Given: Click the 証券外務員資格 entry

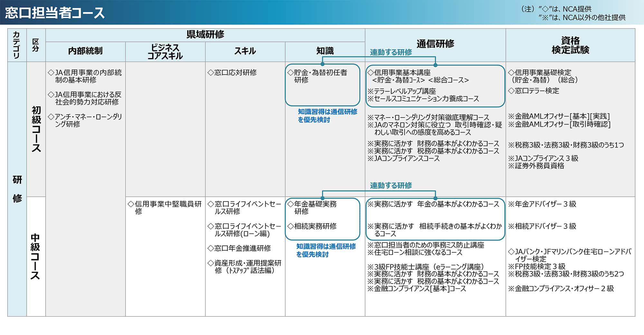Looking at the screenshot, I should click(536, 166).
